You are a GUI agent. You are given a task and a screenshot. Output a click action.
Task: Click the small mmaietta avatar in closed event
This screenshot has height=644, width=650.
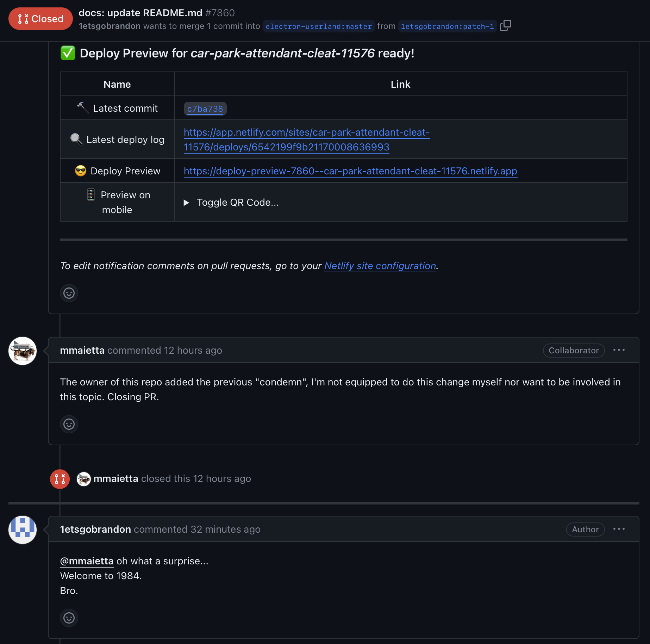point(84,479)
